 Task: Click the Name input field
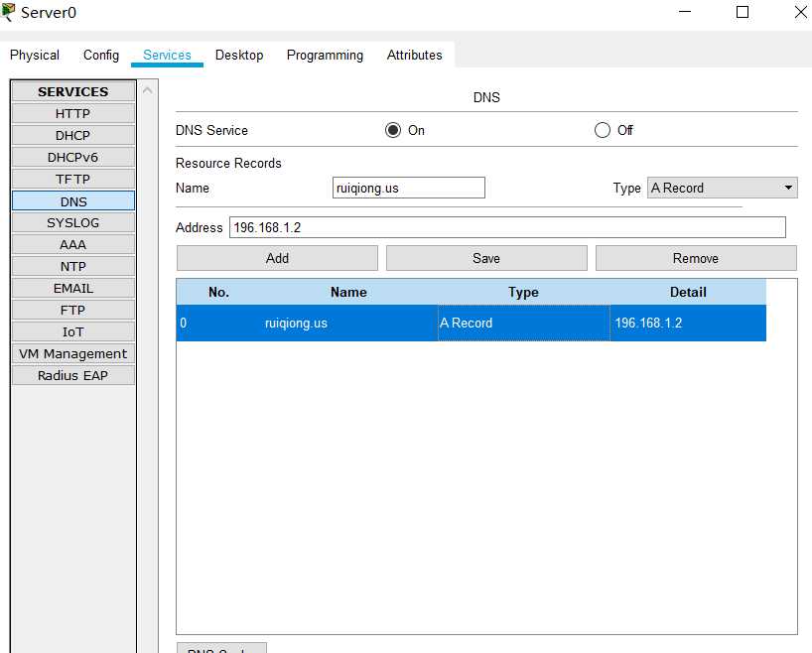point(409,188)
